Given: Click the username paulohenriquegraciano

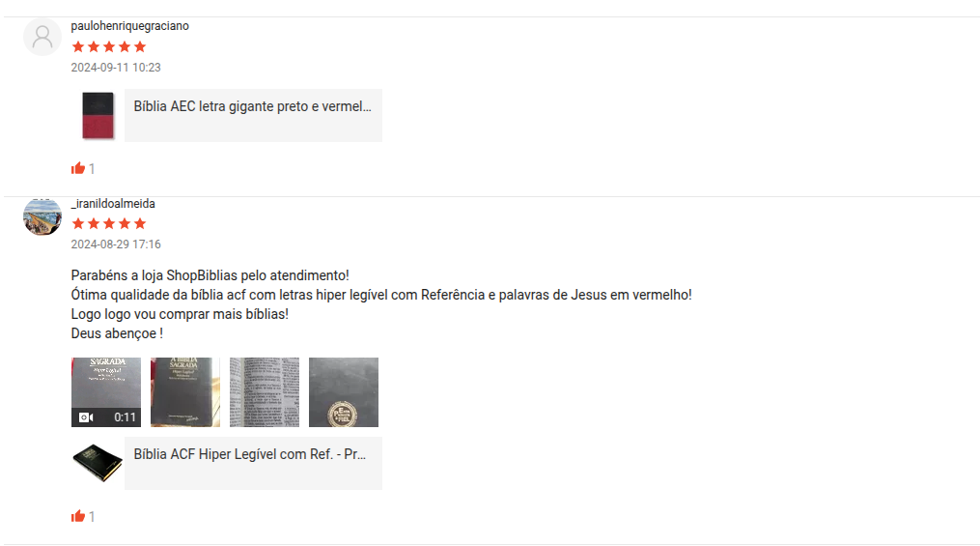Looking at the screenshot, I should pos(130,26).
